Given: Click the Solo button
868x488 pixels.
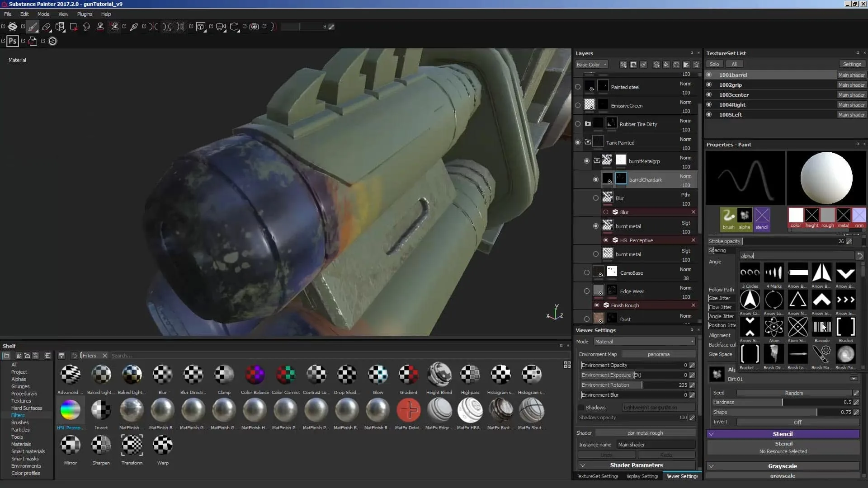Looking at the screenshot, I should 714,64.
